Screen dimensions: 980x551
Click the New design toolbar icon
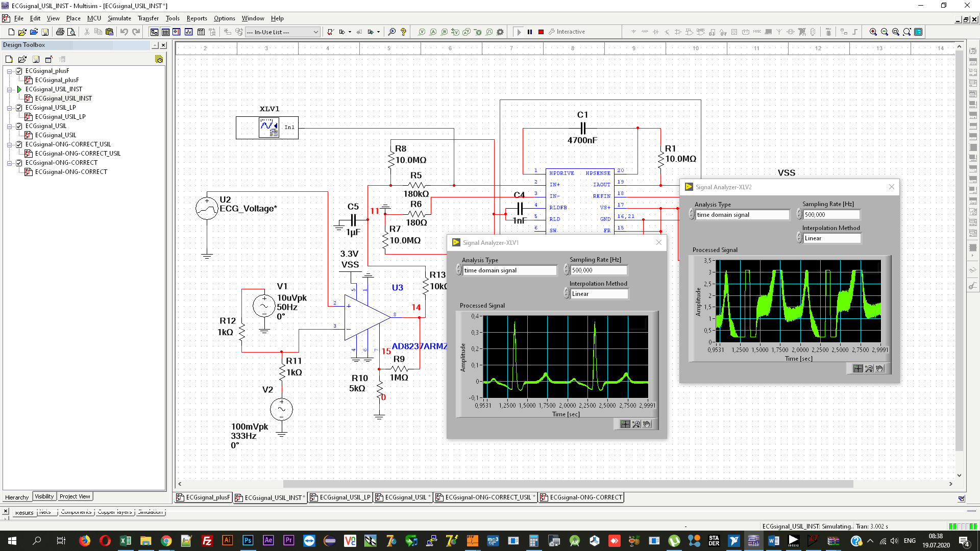pos(11,32)
